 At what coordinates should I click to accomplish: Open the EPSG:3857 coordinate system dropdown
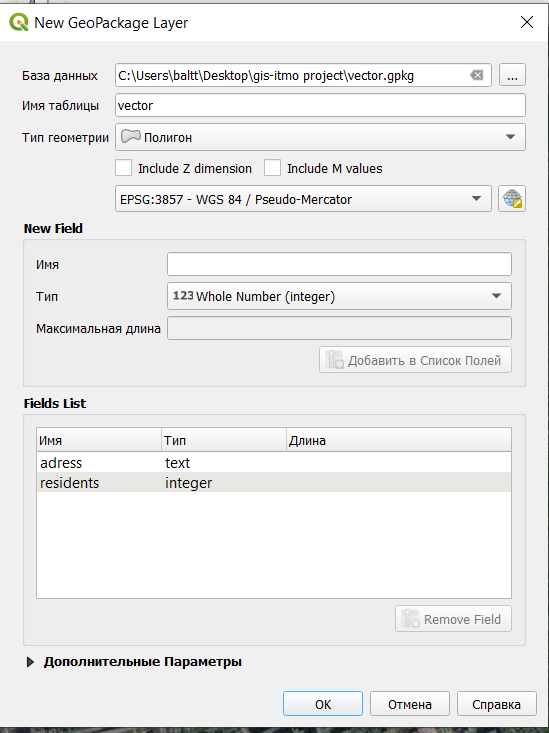(303, 199)
